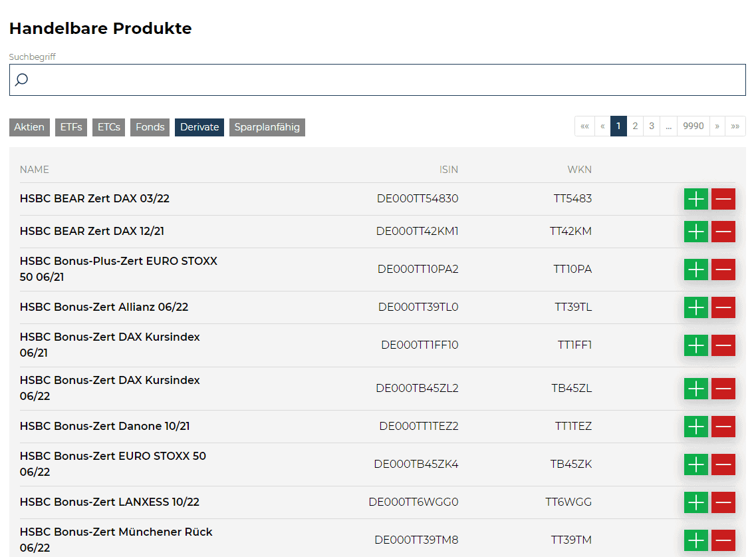
Task: Toggle the Aktien filter
Action: click(x=29, y=127)
